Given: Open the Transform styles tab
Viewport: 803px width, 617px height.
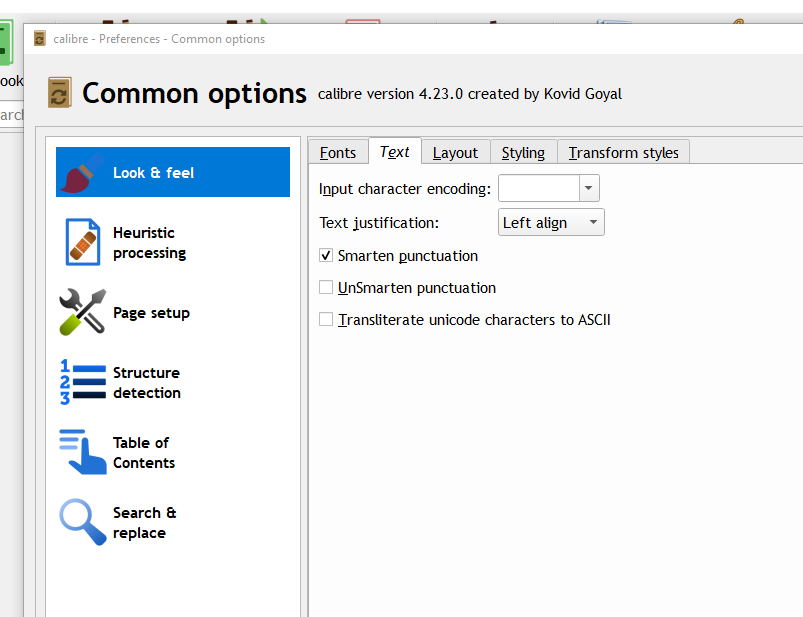Looking at the screenshot, I should click(x=623, y=153).
